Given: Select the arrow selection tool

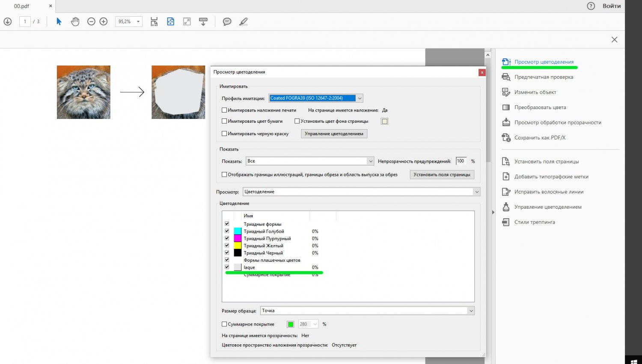Looking at the screenshot, I should point(59,21).
